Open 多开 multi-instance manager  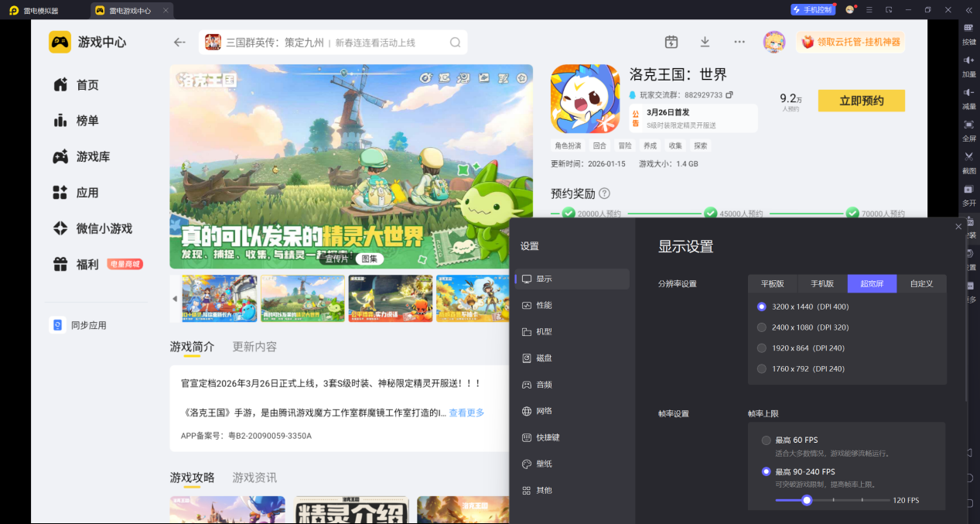pyautogui.click(x=968, y=195)
